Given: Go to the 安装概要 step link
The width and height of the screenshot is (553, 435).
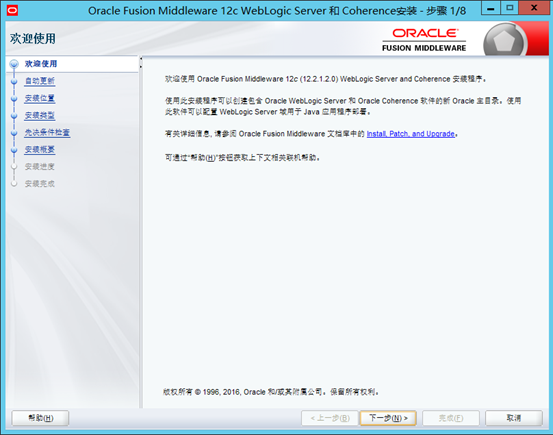Looking at the screenshot, I should [x=40, y=150].
